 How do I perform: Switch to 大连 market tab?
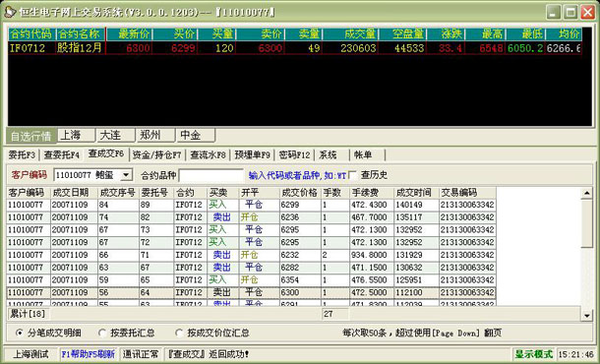[x=116, y=135]
